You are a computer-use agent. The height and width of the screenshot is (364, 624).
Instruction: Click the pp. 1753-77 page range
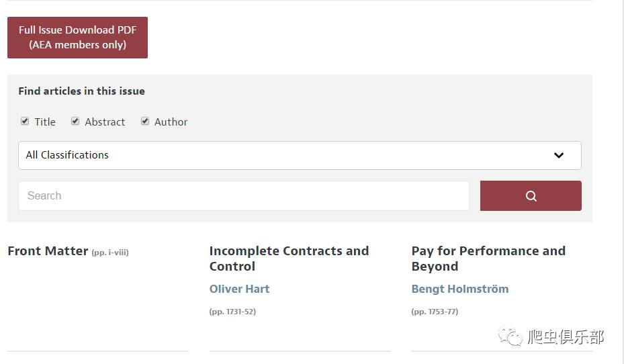(435, 312)
